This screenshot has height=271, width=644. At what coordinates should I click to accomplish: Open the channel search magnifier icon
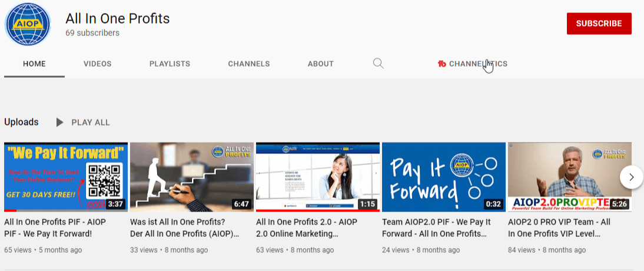tap(379, 63)
